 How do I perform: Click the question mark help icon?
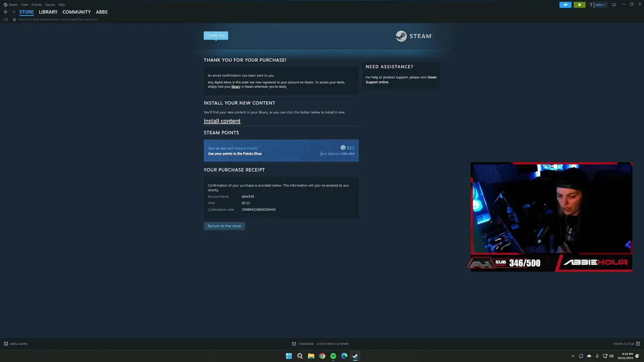coord(591,5)
